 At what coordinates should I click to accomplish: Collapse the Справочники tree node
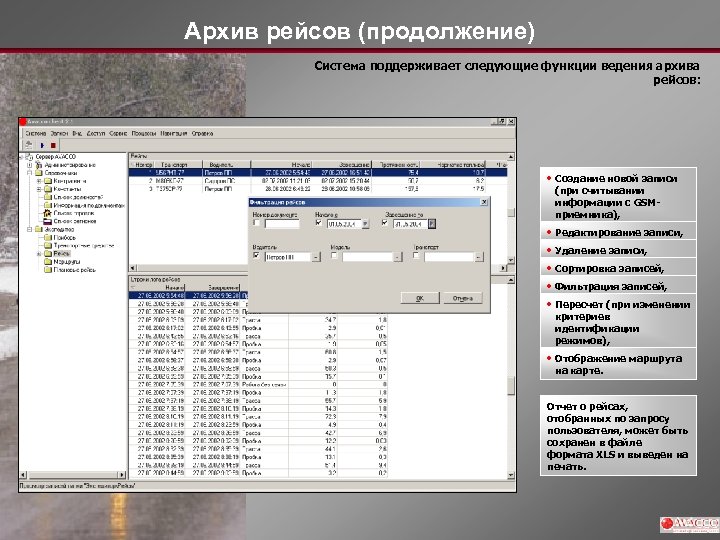pyautogui.click(x=29, y=173)
